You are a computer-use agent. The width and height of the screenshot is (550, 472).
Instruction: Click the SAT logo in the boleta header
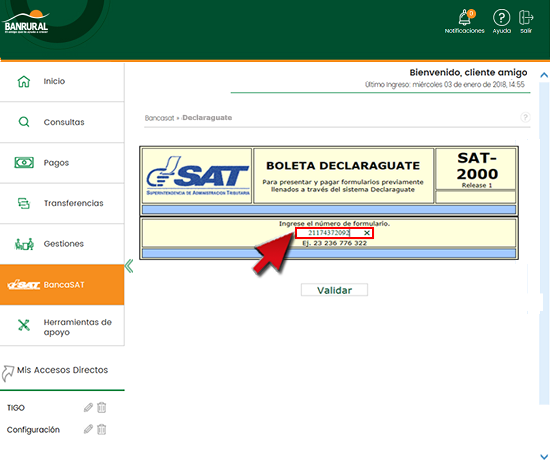click(x=197, y=176)
